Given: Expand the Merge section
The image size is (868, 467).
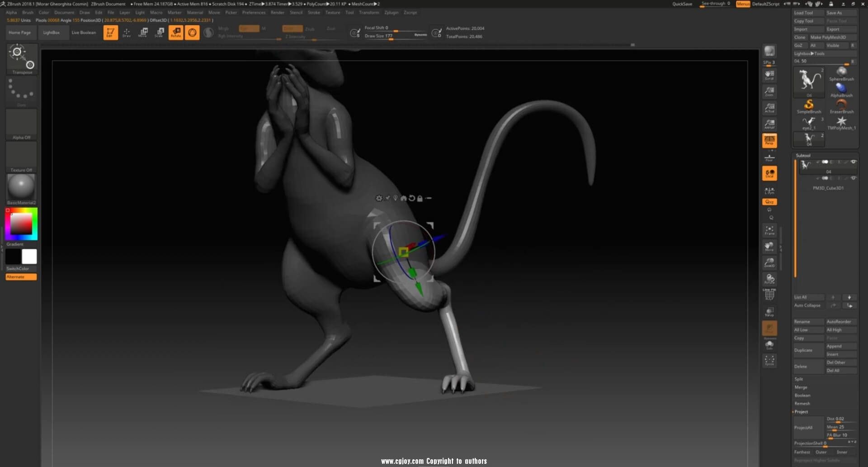Looking at the screenshot, I should 801,387.
